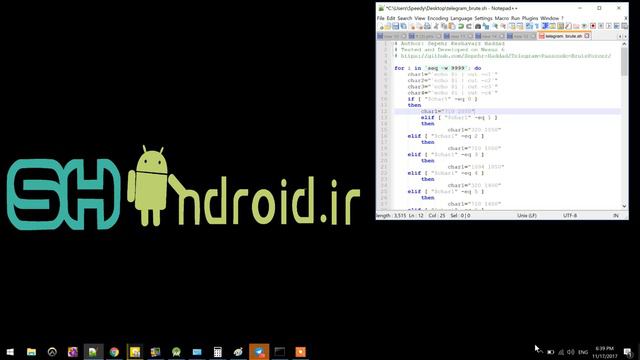The width and height of the screenshot is (640, 360).
Task: Click the tab bar scroll-left arrow
Action: (620, 36)
